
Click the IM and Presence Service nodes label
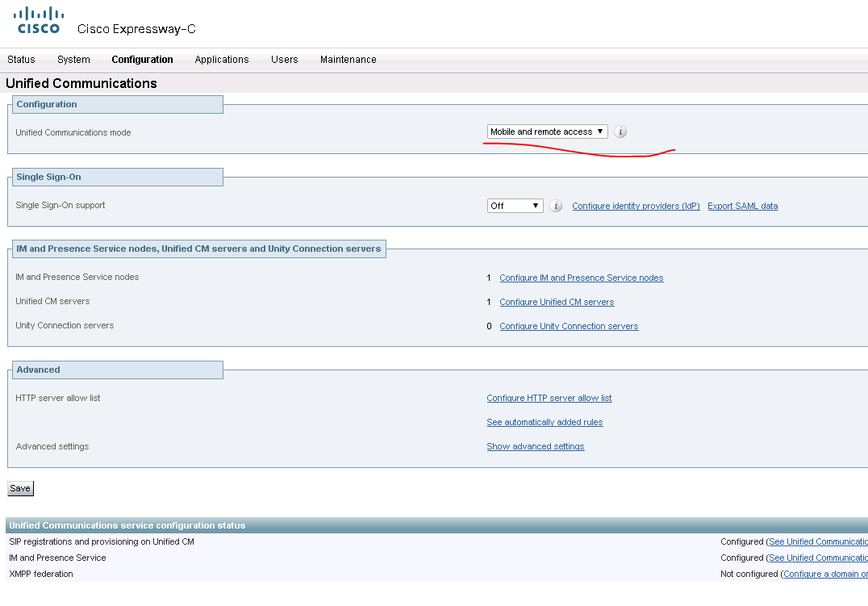click(77, 278)
